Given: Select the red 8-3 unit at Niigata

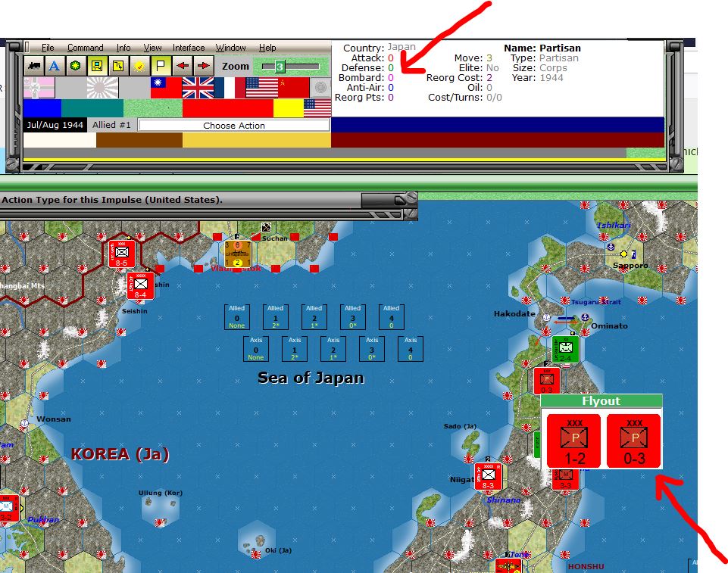Looking at the screenshot, I should pos(488,476).
